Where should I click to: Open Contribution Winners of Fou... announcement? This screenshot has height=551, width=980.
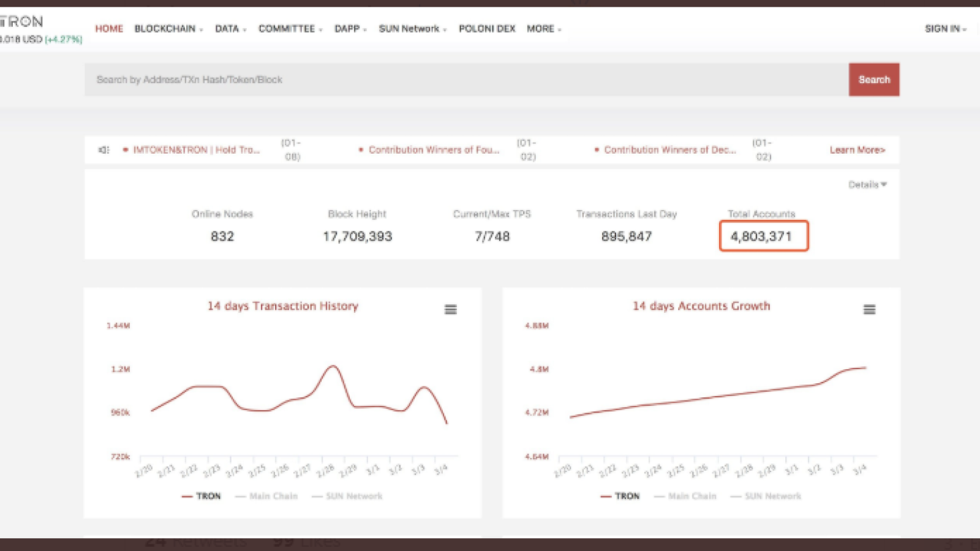[434, 150]
